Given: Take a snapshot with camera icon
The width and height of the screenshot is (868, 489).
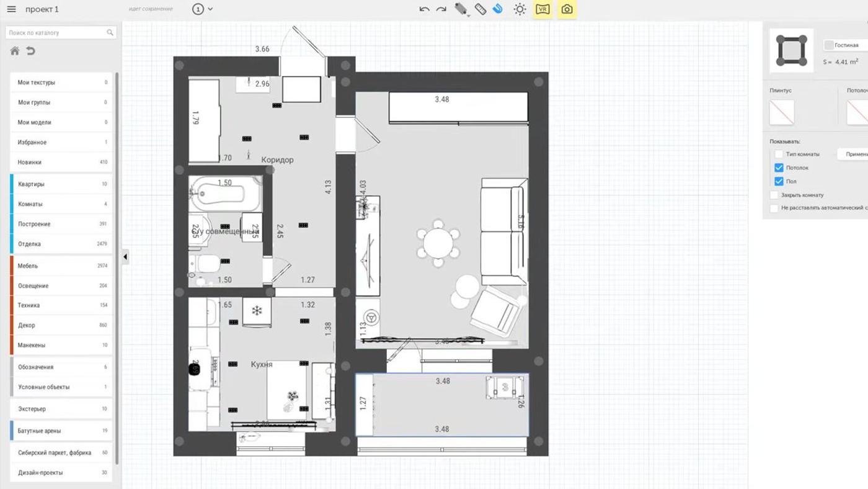Looking at the screenshot, I should pos(567,9).
